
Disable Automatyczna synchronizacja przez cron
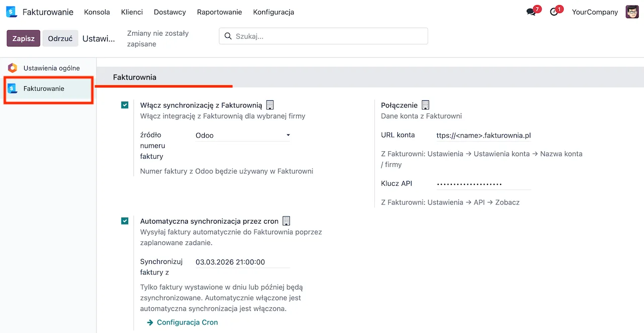pyautogui.click(x=124, y=220)
